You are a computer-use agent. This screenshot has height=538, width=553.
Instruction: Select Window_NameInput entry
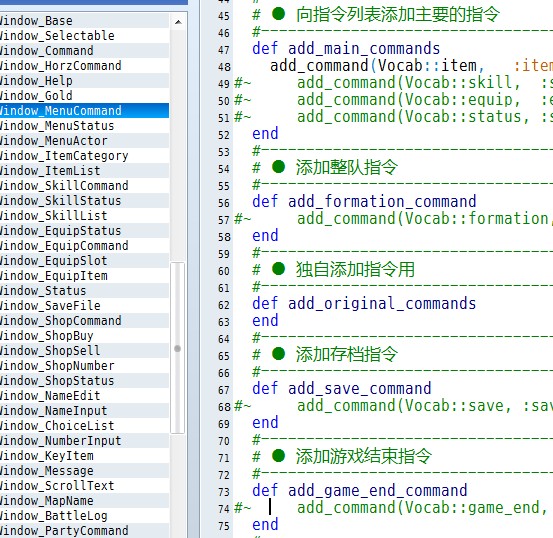point(84,411)
